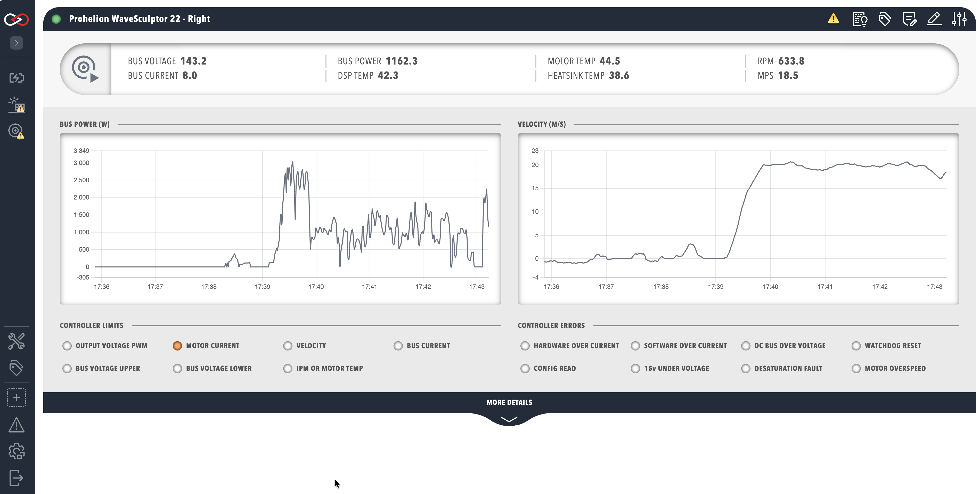Screen dimensions: 980x494
Task: Open the settings gear icon in sidebar
Action: (x=16, y=451)
